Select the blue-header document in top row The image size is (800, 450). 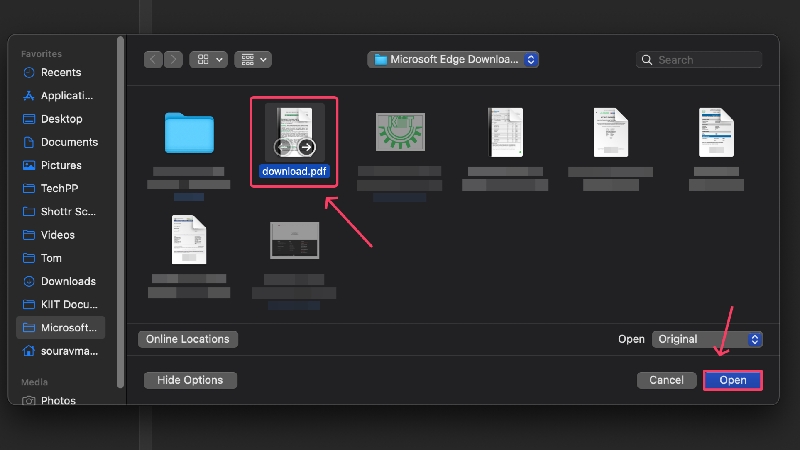pyautogui.click(x=716, y=133)
